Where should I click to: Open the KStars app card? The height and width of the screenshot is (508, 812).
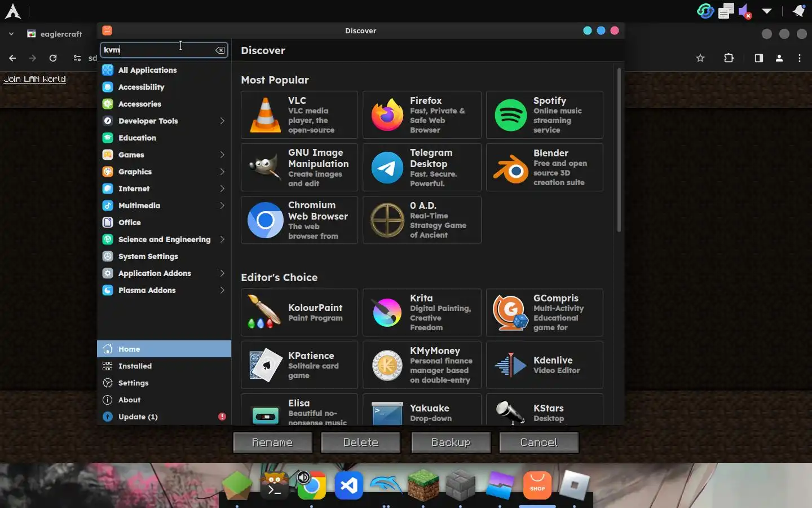545,410
